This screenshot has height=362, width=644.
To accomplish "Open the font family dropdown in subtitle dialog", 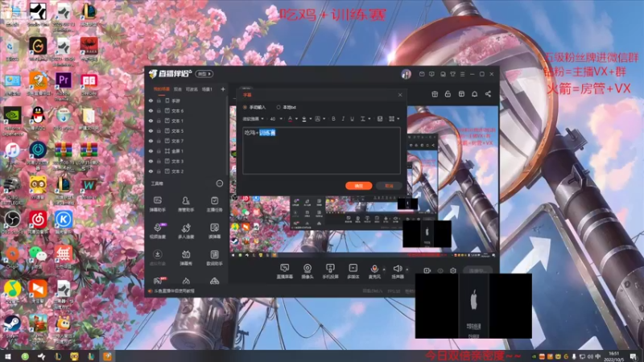I will pyautogui.click(x=253, y=119).
